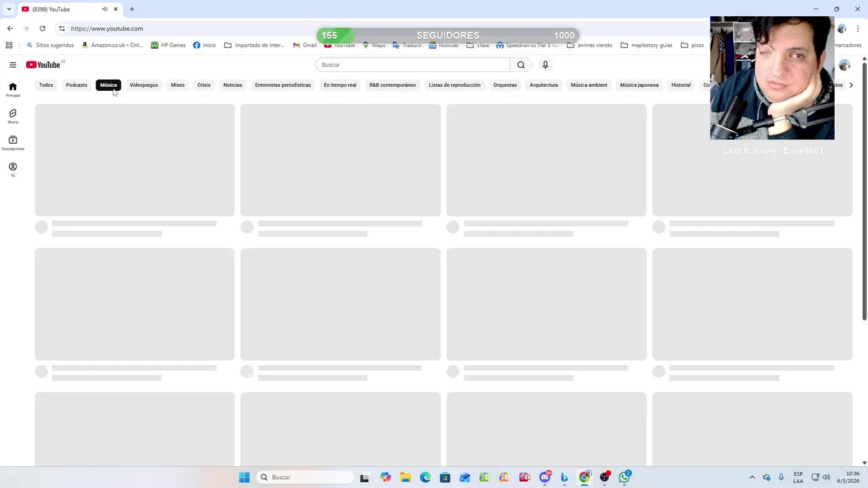This screenshot has height=488, width=868.
Task: Open Facebook Inicio bookmark
Action: click(x=204, y=45)
